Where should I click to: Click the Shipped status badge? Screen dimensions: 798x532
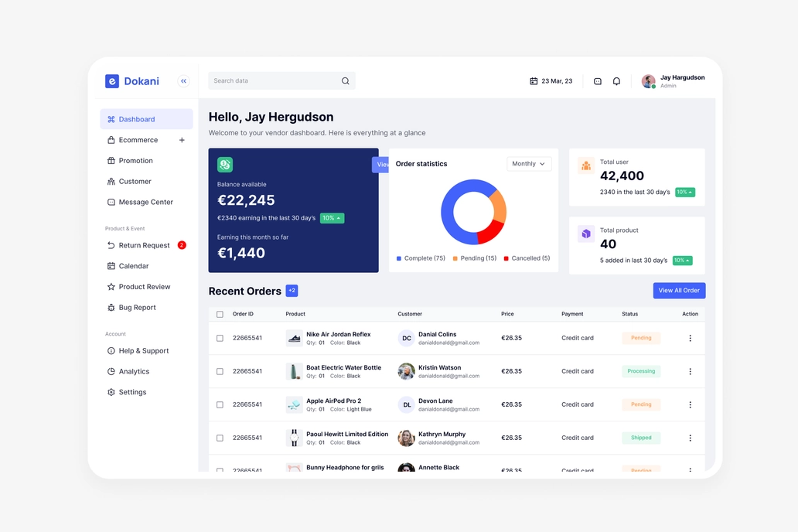click(x=641, y=438)
